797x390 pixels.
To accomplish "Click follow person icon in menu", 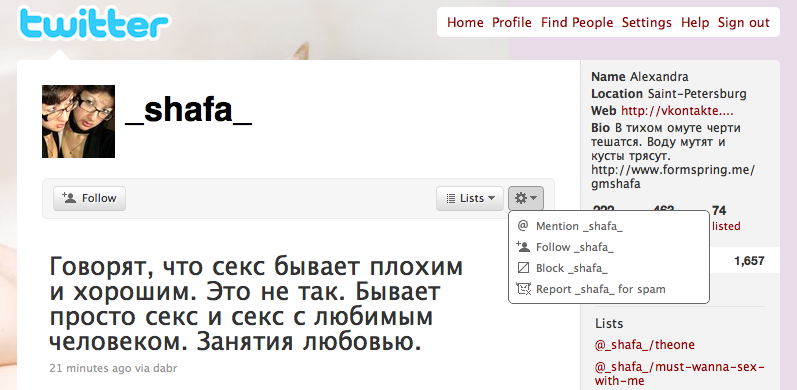I will pyautogui.click(x=523, y=247).
